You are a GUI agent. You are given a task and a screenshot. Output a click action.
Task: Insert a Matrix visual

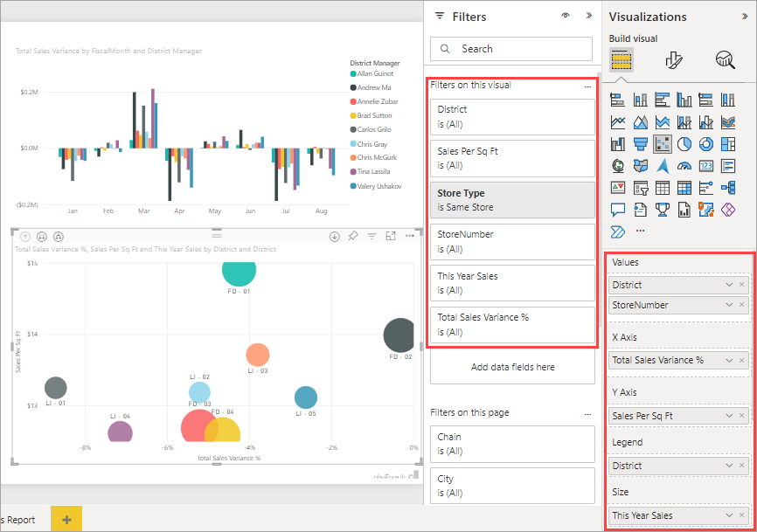(x=684, y=188)
